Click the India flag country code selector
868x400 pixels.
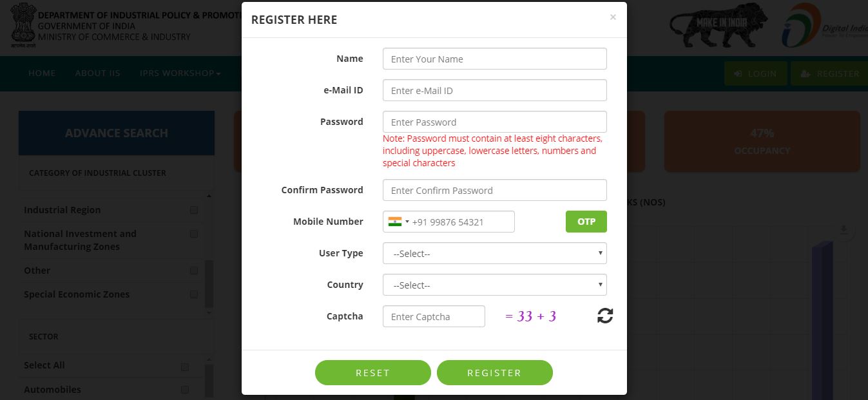(x=398, y=222)
